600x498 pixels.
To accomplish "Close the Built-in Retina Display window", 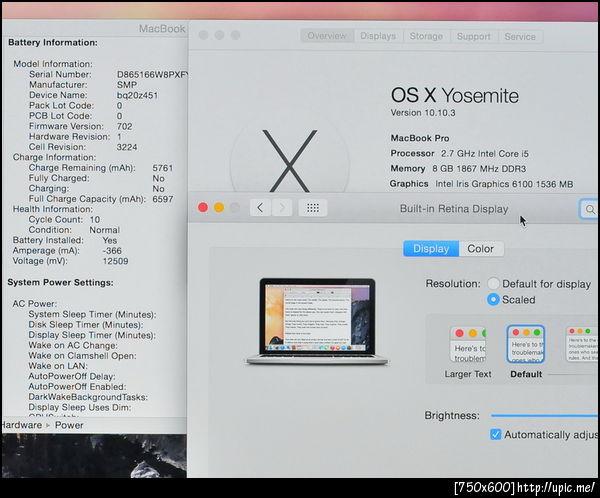I will click(203, 207).
